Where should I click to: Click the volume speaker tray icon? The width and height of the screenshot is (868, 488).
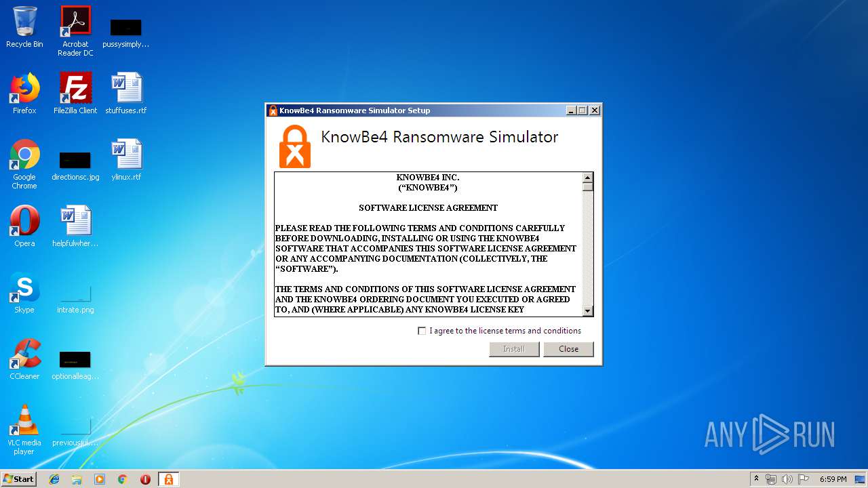(787, 479)
